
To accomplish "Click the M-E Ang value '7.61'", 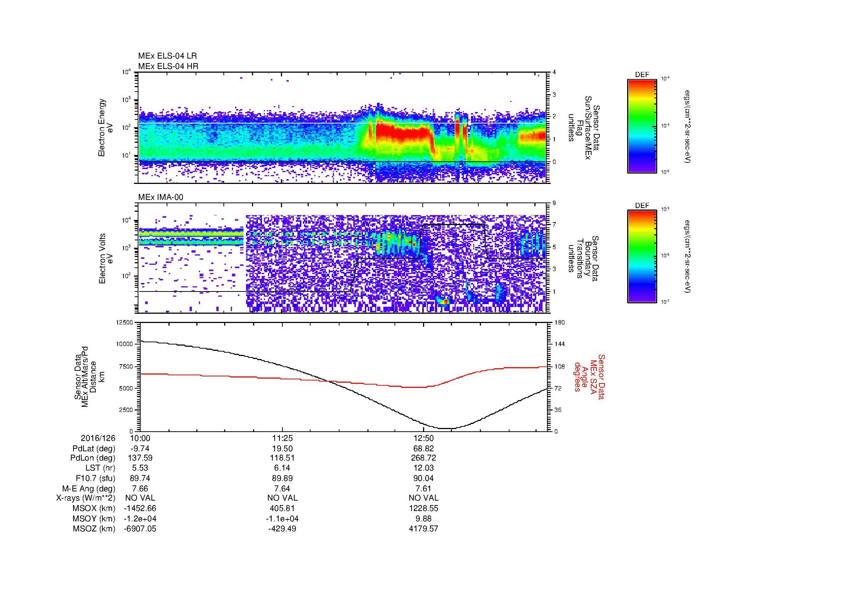I will (423, 488).
